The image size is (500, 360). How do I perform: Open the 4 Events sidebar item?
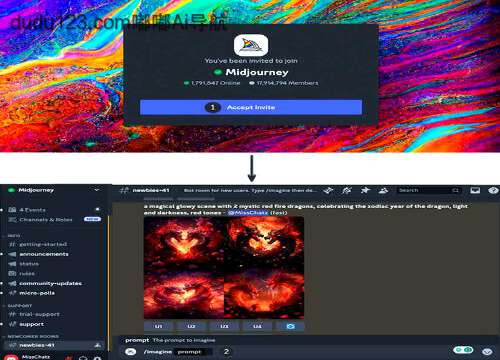[32, 210]
